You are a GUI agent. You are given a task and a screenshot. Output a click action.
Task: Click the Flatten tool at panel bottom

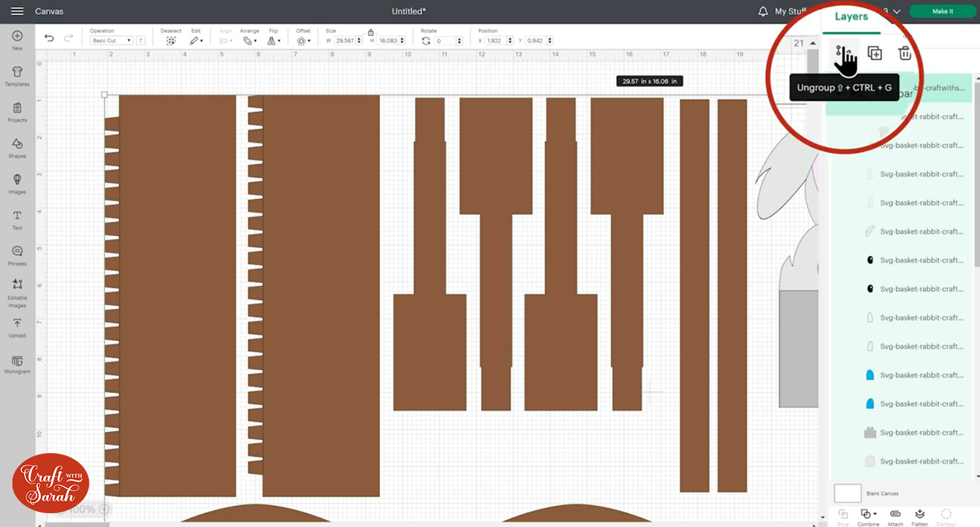[920, 517]
